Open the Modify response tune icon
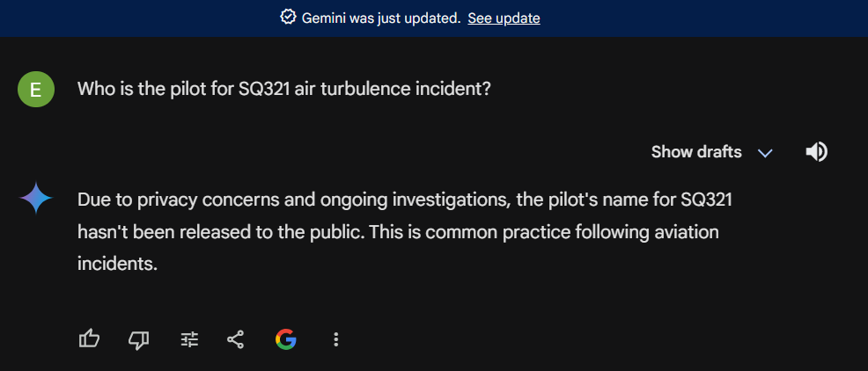 click(189, 338)
